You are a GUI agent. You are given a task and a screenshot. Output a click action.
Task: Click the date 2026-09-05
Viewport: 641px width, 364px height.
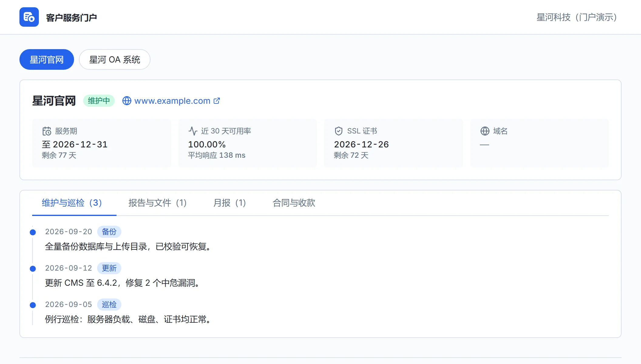[69, 305]
